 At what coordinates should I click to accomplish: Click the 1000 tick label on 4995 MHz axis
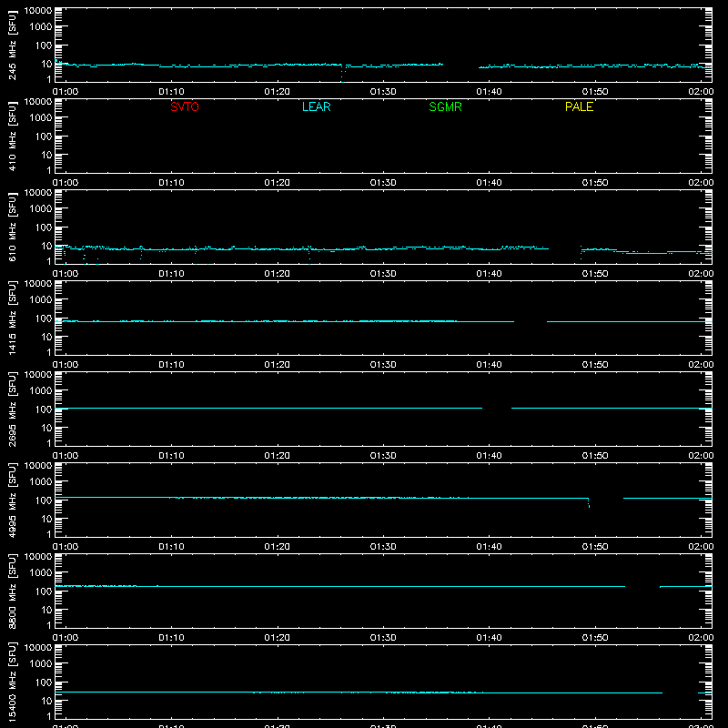click(x=41, y=481)
